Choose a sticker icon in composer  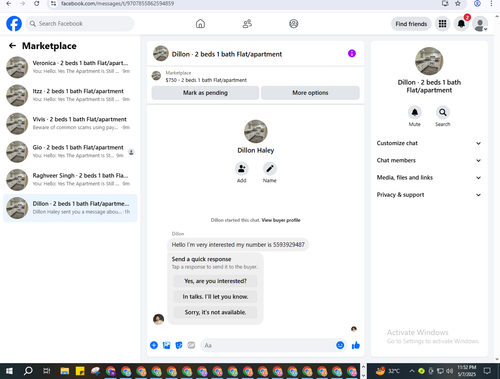coord(179,345)
